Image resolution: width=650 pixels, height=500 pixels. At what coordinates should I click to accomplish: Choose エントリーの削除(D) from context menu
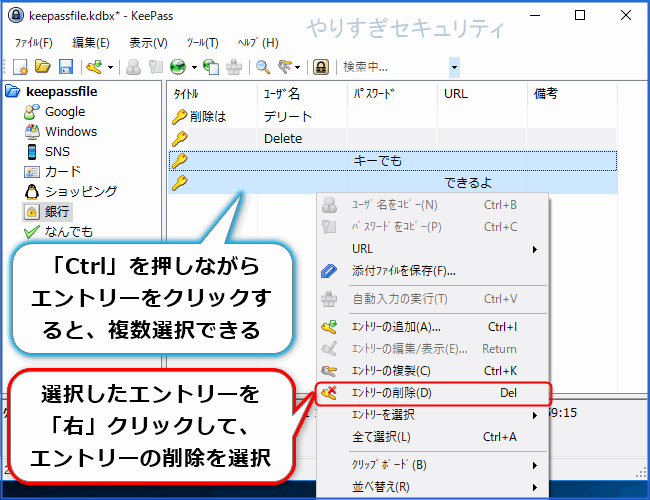[433, 393]
